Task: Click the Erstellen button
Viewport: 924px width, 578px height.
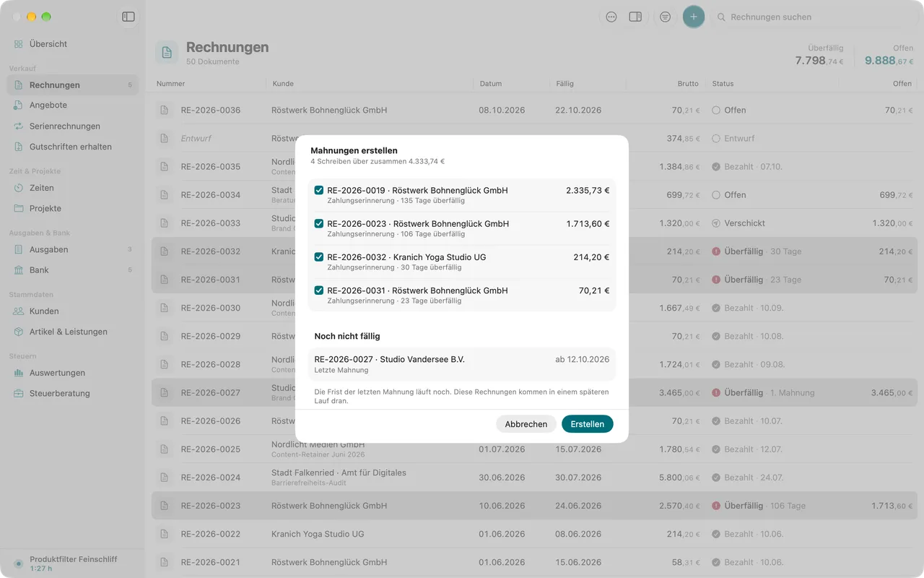Action: coord(588,424)
